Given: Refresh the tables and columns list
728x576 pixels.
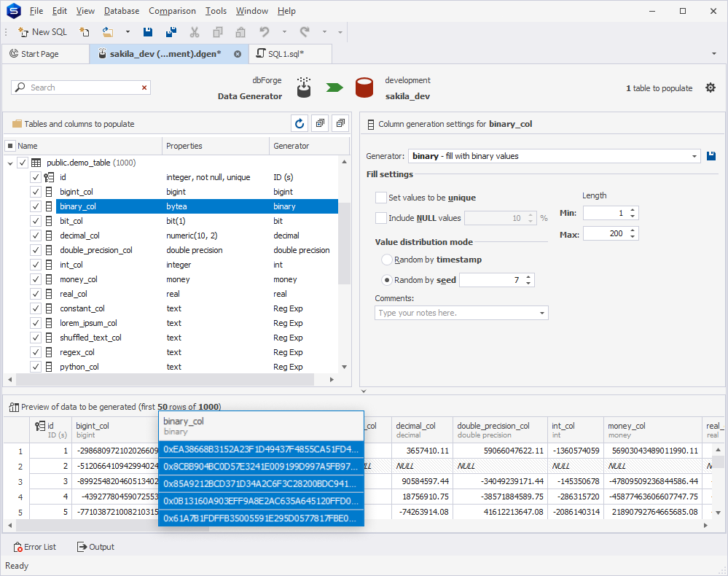Looking at the screenshot, I should [300, 124].
